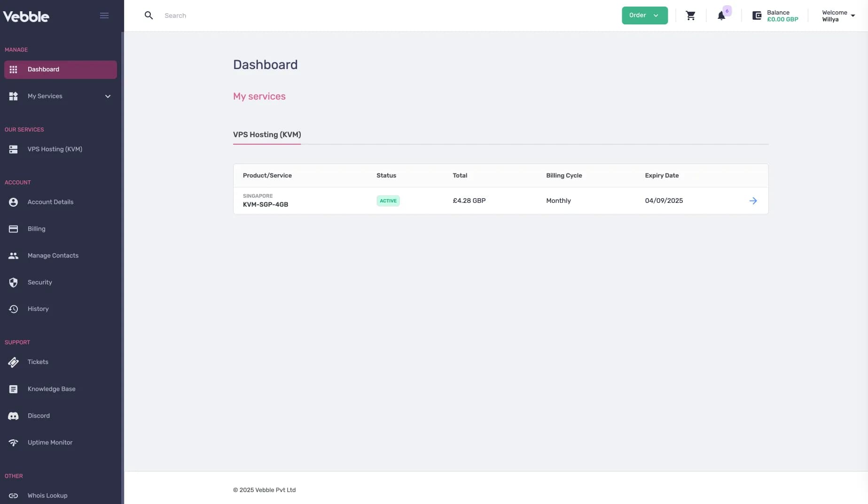
Task: Click the notifications bell icon
Action: tap(721, 16)
